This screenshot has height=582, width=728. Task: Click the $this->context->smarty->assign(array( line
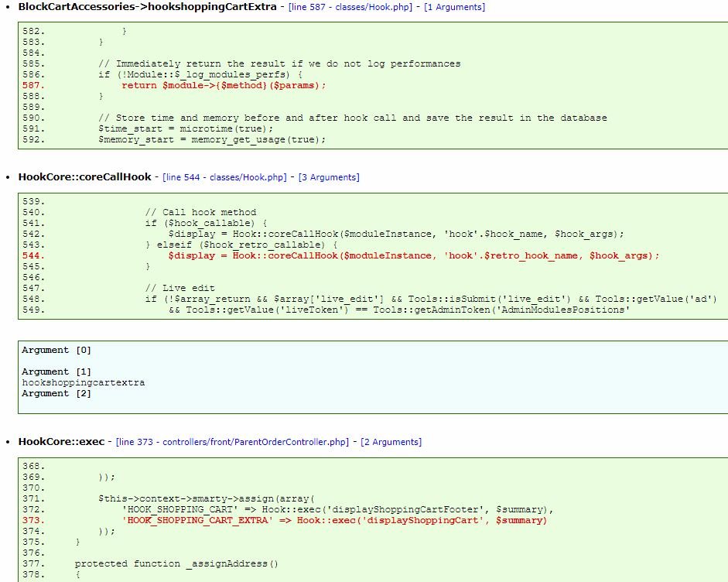click(x=207, y=499)
